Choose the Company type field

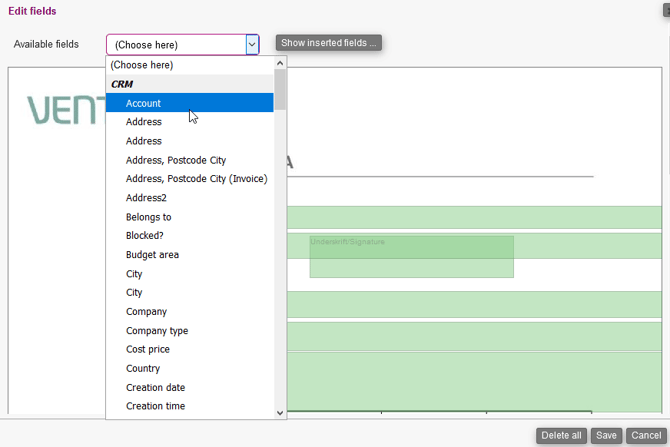[190, 330]
